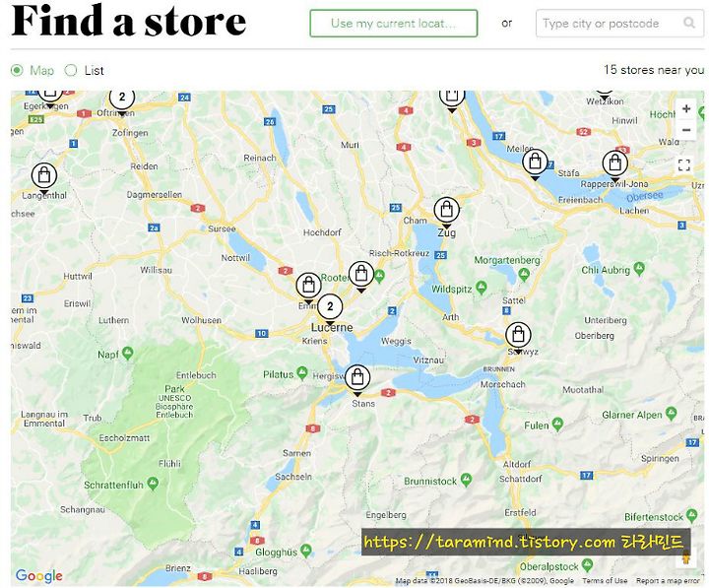Click the Zofingen town label
This screenshot has height=588, width=709.
tap(130, 133)
